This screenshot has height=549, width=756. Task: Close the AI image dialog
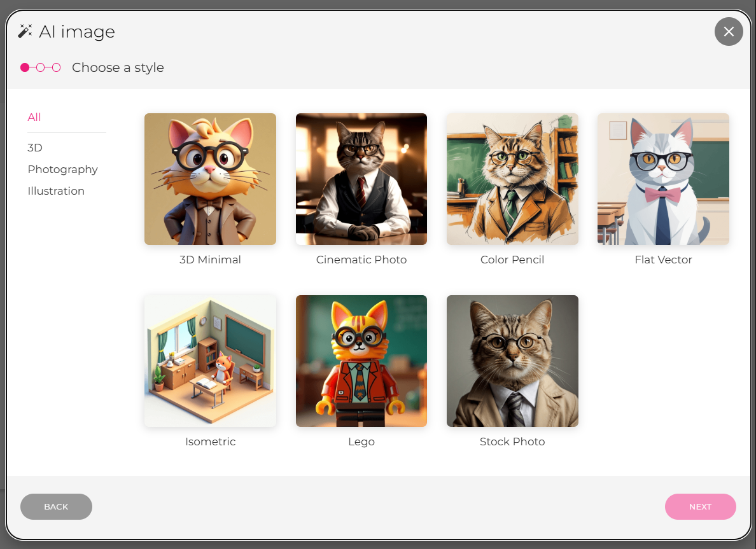click(x=729, y=32)
